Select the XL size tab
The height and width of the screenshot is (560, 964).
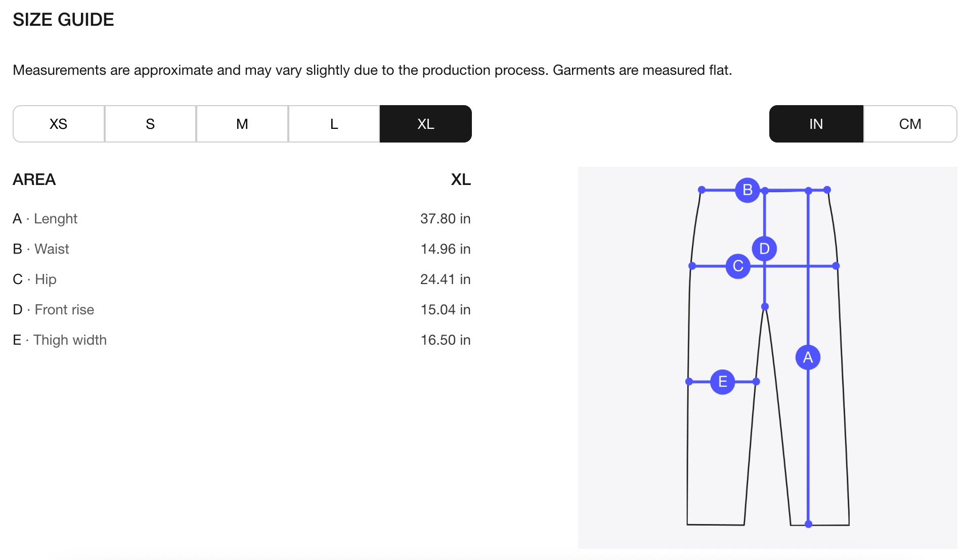tap(425, 124)
